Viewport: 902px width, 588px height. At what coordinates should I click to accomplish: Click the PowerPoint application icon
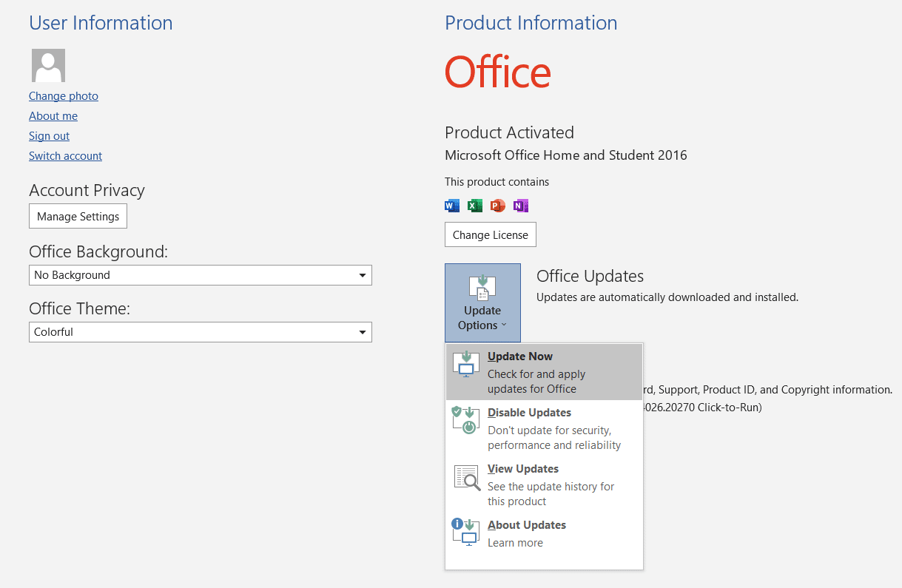pos(497,206)
